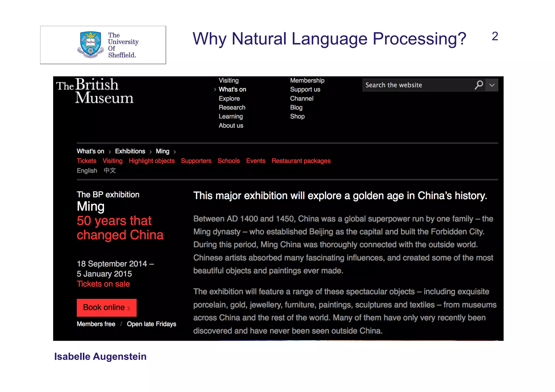This screenshot has height=392, width=555.
Task: Open the Supporters link
Action: [196, 161]
